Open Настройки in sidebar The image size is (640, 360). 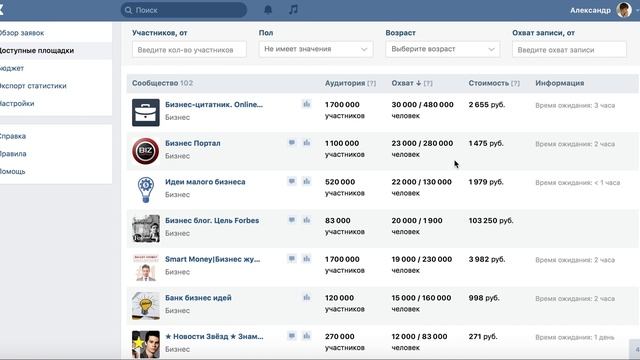(17, 103)
